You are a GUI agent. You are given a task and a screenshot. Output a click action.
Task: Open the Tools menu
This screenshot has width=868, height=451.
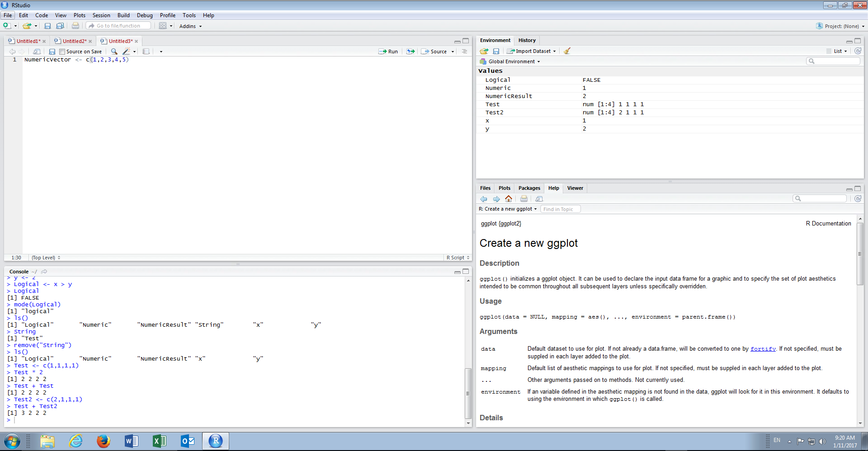pyautogui.click(x=189, y=15)
